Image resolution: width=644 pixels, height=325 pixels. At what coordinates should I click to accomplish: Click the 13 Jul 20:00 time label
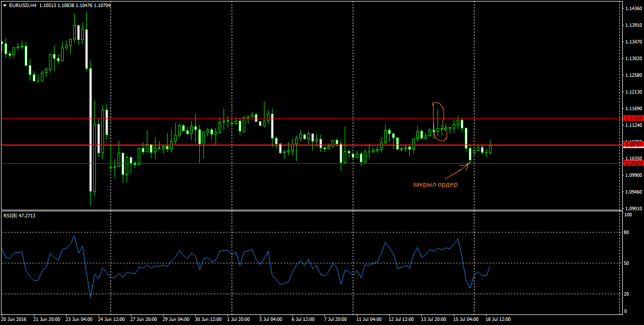pos(435,319)
